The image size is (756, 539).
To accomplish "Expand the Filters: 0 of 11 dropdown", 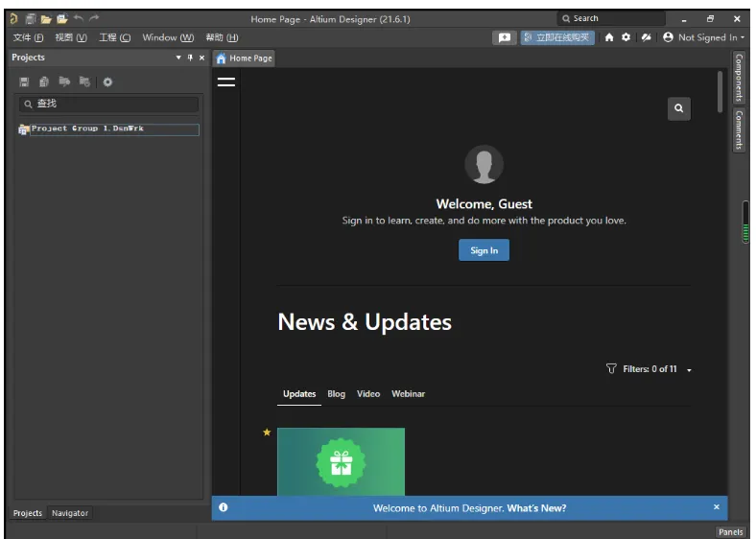I will [689, 370].
